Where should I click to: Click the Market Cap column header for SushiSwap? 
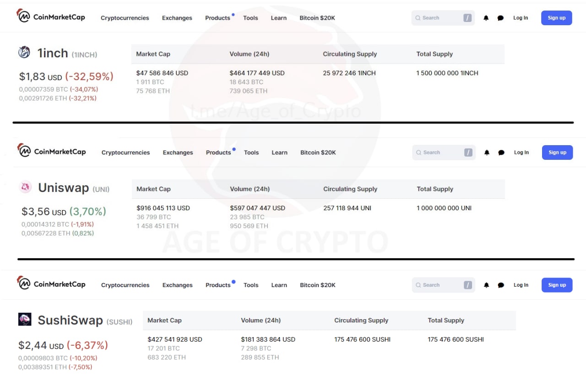[164, 320]
